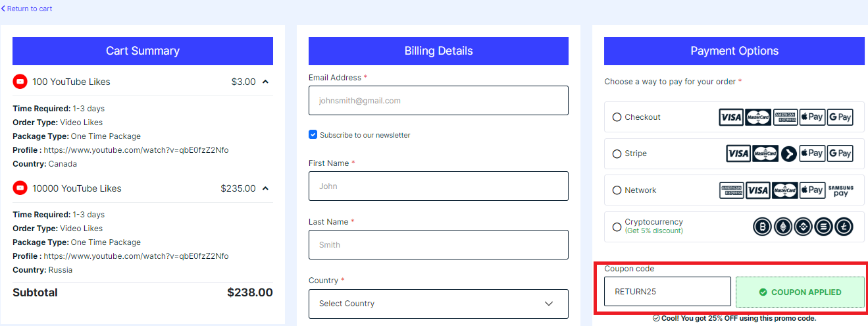Viewport: 868px width, 326px height.
Task: Click the Apple Pay logo in Network row
Action: tap(812, 190)
